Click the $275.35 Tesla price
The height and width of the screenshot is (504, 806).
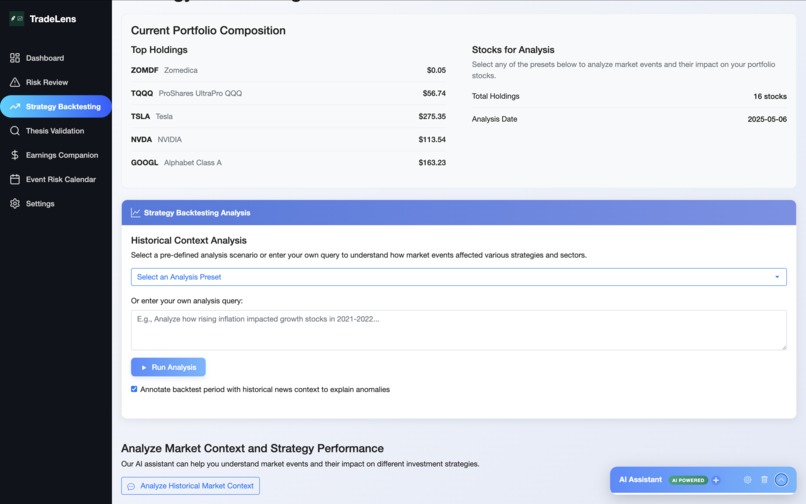[432, 116]
